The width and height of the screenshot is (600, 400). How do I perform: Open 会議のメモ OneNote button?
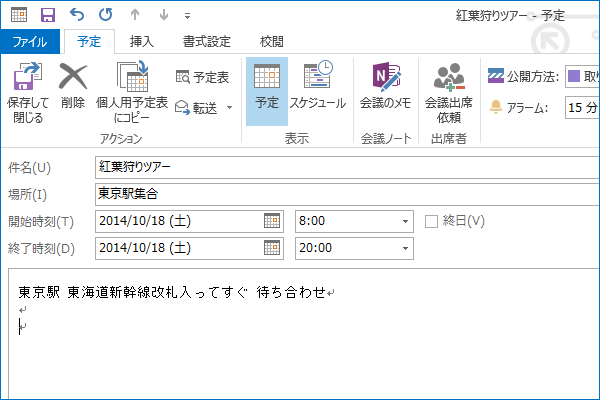pos(385,88)
